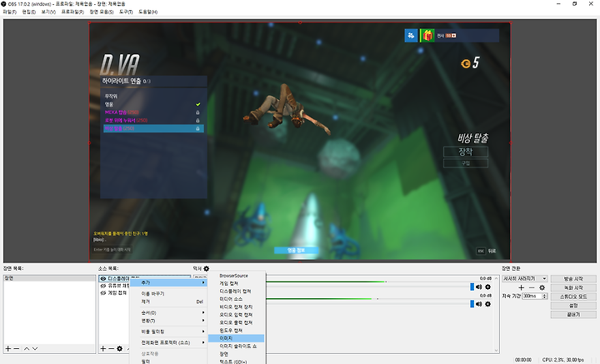Select 오디오 입력 캡쳐 in the add submenu

click(236, 315)
